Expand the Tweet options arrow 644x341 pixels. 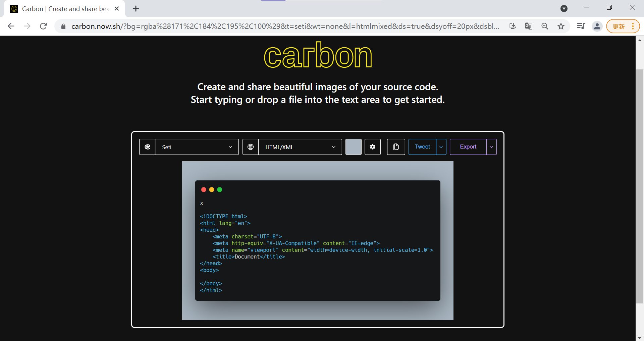(441, 147)
